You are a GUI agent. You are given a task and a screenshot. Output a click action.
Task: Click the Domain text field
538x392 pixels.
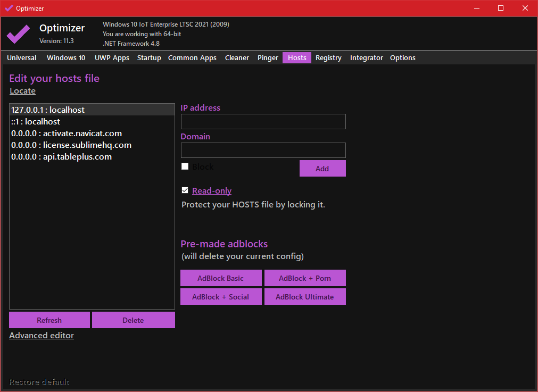click(263, 150)
